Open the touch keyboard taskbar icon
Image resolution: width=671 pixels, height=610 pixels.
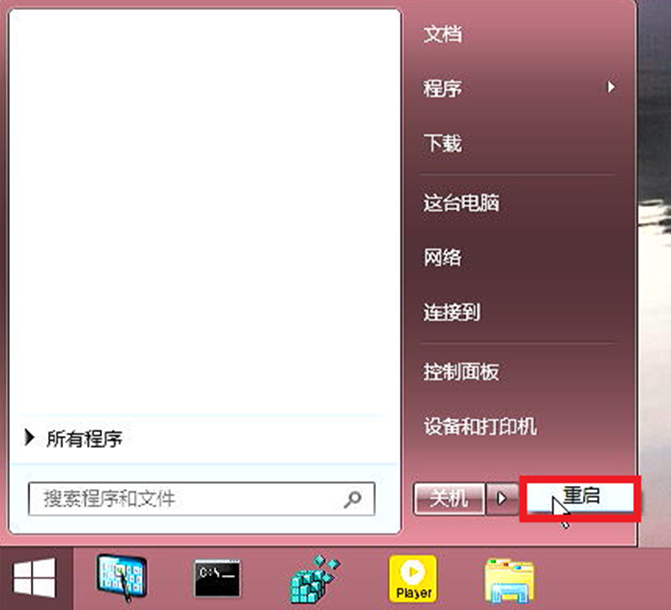[x=121, y=578]
